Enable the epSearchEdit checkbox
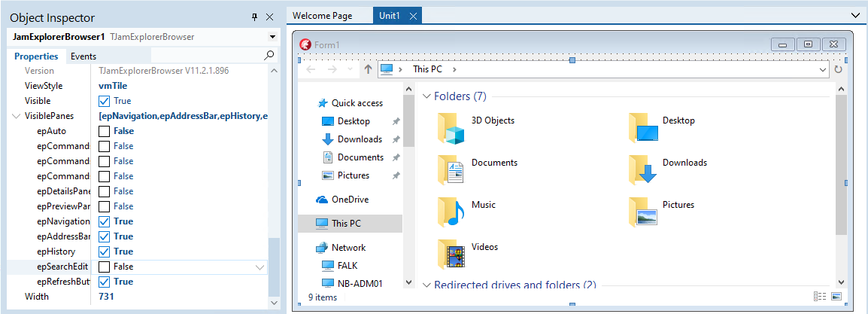Viewport: 868px width, 314px height. [x=104, y=267]
